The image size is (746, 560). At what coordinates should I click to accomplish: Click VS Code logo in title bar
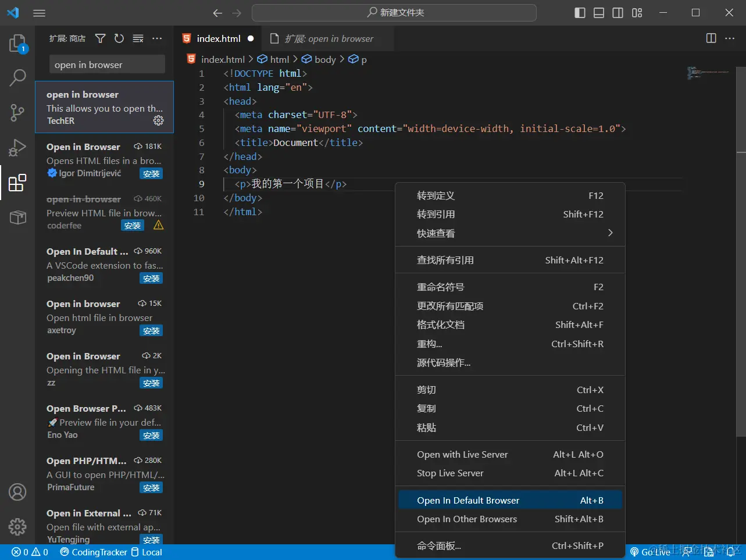(13, 13)
